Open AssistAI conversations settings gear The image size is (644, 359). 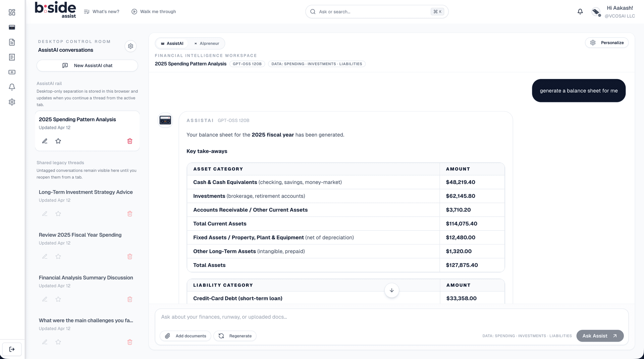coord(130,46)
